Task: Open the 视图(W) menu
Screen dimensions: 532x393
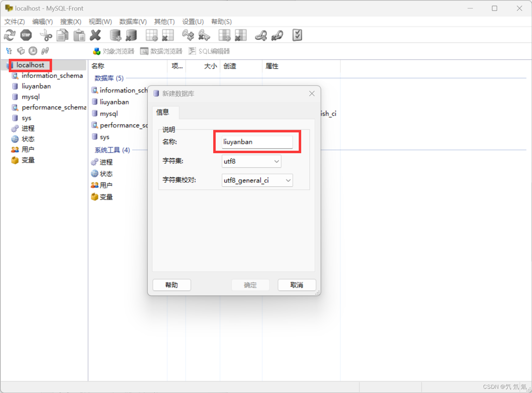Action: pyautogui.click(x=100, y=22)
